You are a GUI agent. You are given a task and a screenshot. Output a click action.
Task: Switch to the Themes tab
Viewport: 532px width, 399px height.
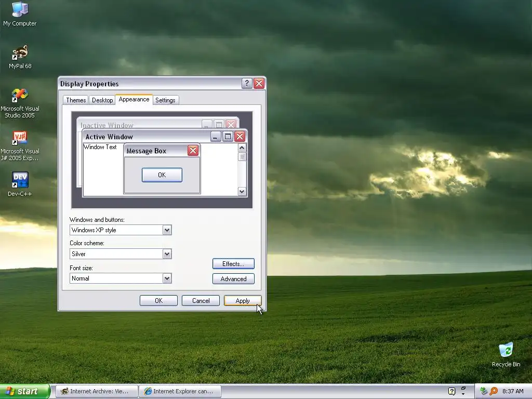(x=76, y=100)
